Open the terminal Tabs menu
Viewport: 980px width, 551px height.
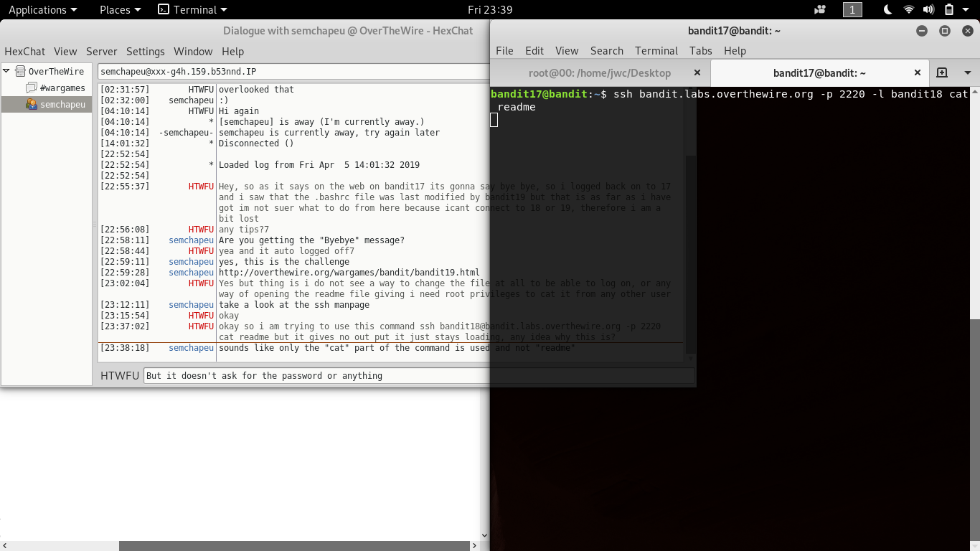(x=701, y=51)
